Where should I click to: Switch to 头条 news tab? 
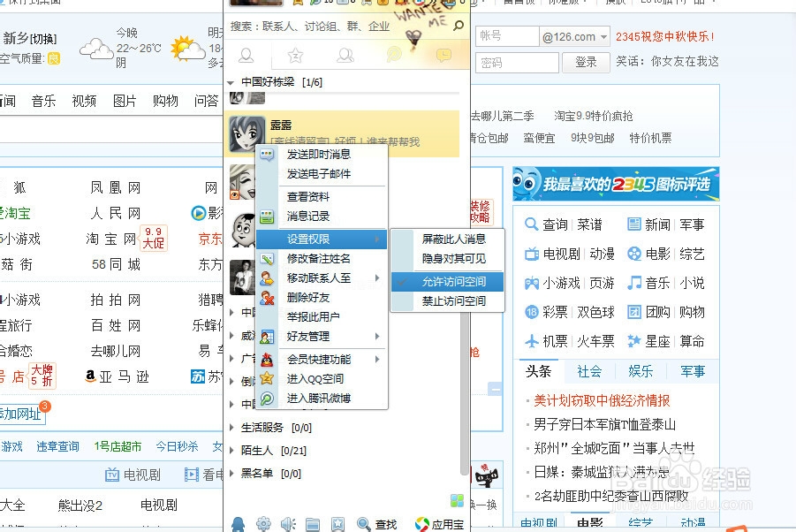[539, 371]
